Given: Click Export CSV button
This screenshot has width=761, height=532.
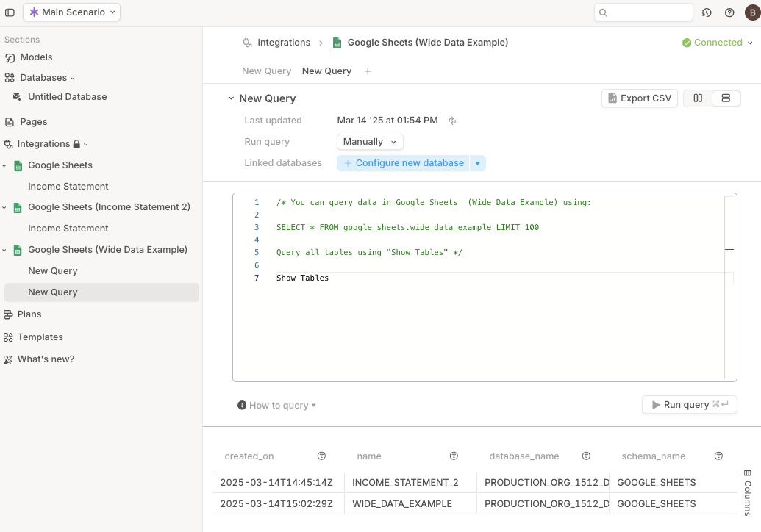Looking at the screenshot, I should click(640, 98).
